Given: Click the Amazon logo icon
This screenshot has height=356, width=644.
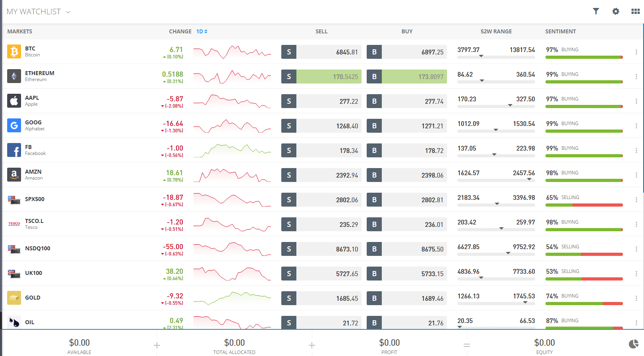Looking at the screenshot, I should (x=14, y=175).
